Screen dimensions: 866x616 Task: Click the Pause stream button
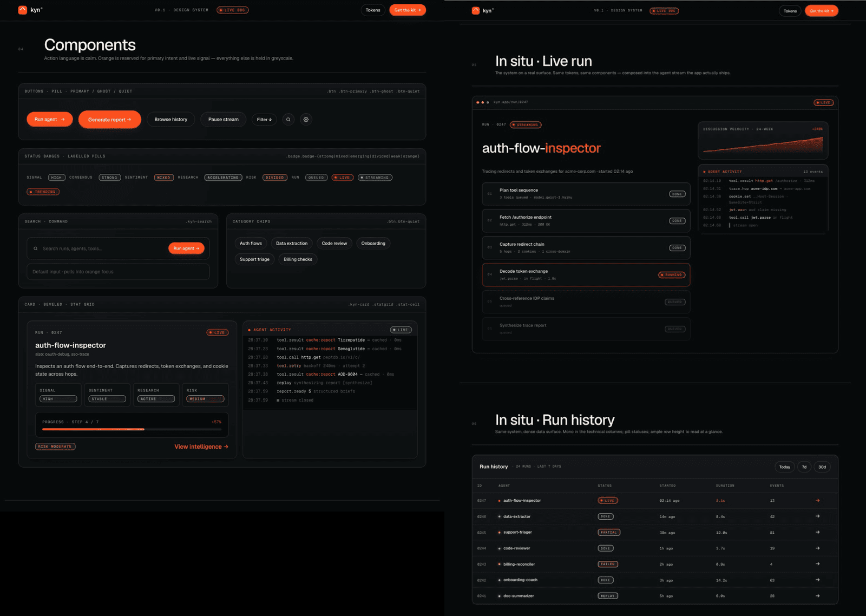[224, 120]
